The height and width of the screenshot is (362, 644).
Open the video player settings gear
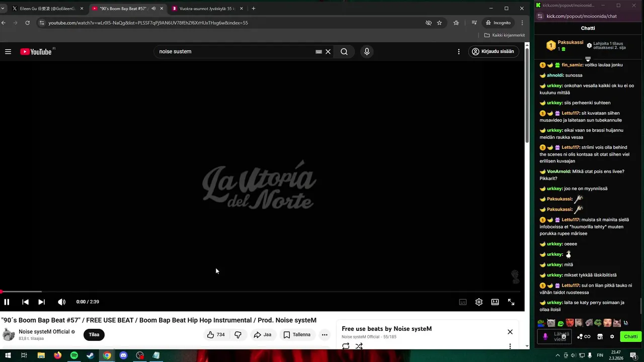tap(479, 302)
